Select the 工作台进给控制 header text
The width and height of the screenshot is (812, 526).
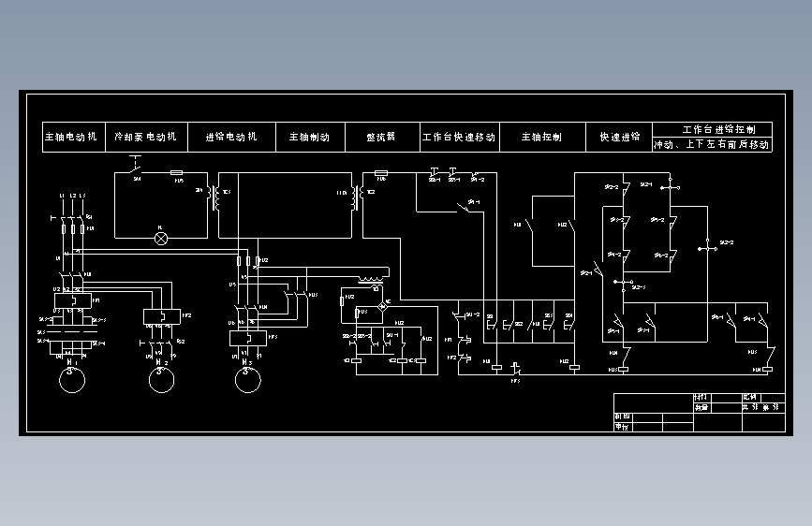(718, 129)
